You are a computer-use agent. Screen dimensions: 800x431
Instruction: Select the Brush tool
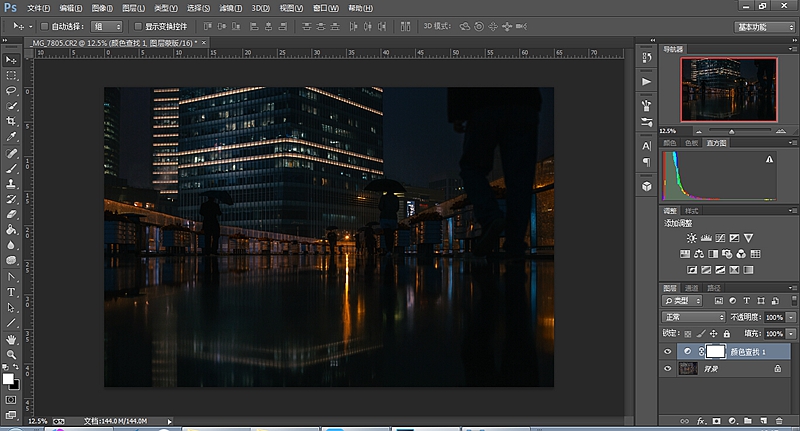[11, 168]
